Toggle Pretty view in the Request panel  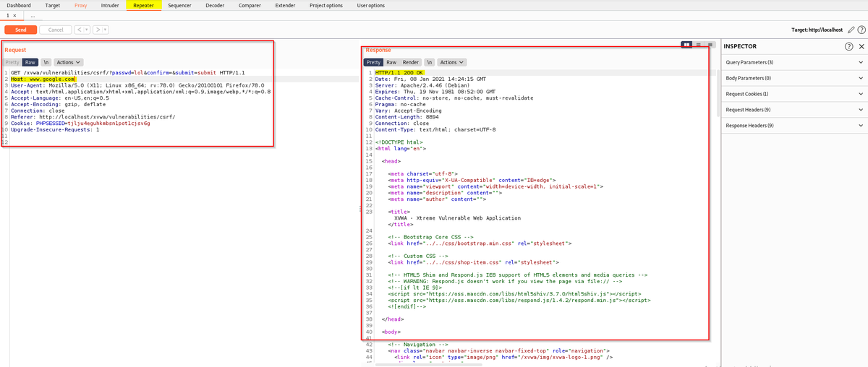click(12, 62)
